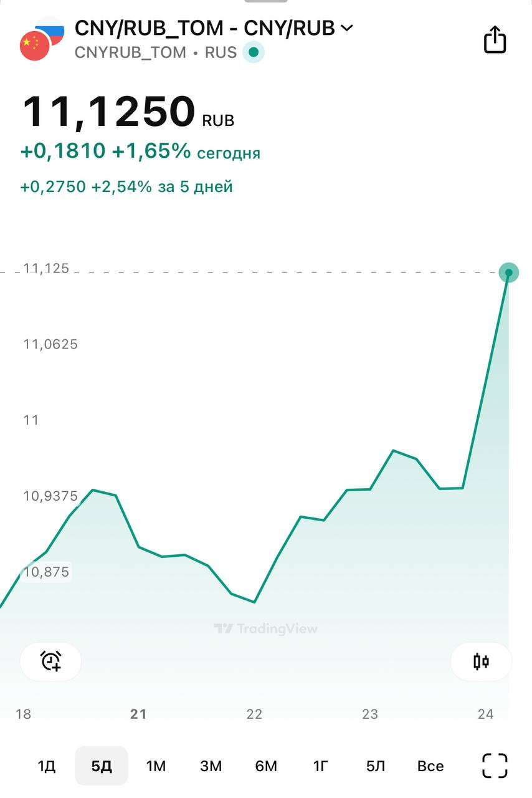Tap the date label 22 on axis

coord(254,714)
